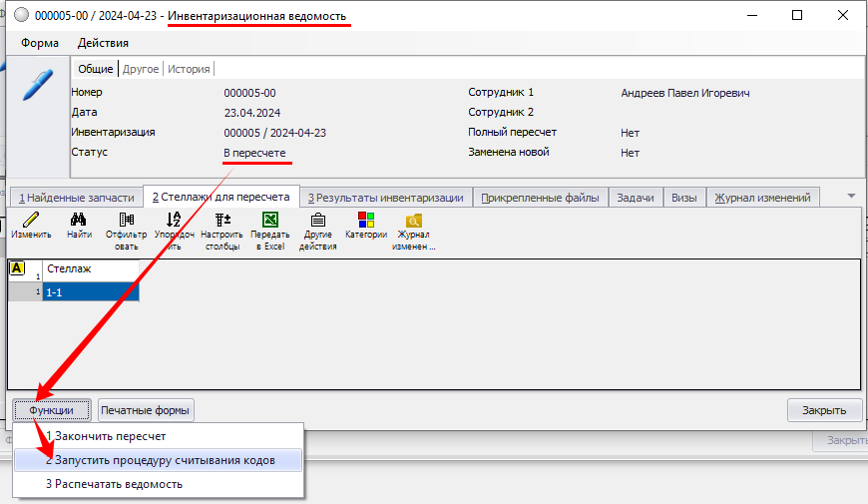Screen dimensions: 868x504
Task: Open Настроить столбцы column settings
Action: point(221,222)
